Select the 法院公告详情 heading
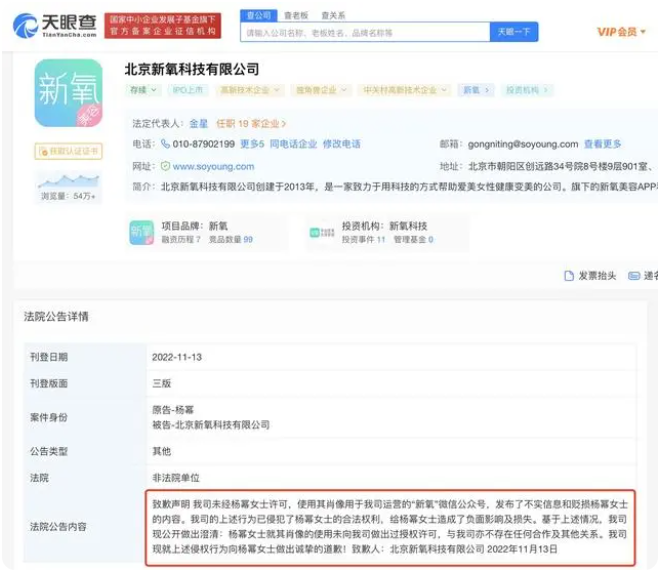 click(56, 317)
